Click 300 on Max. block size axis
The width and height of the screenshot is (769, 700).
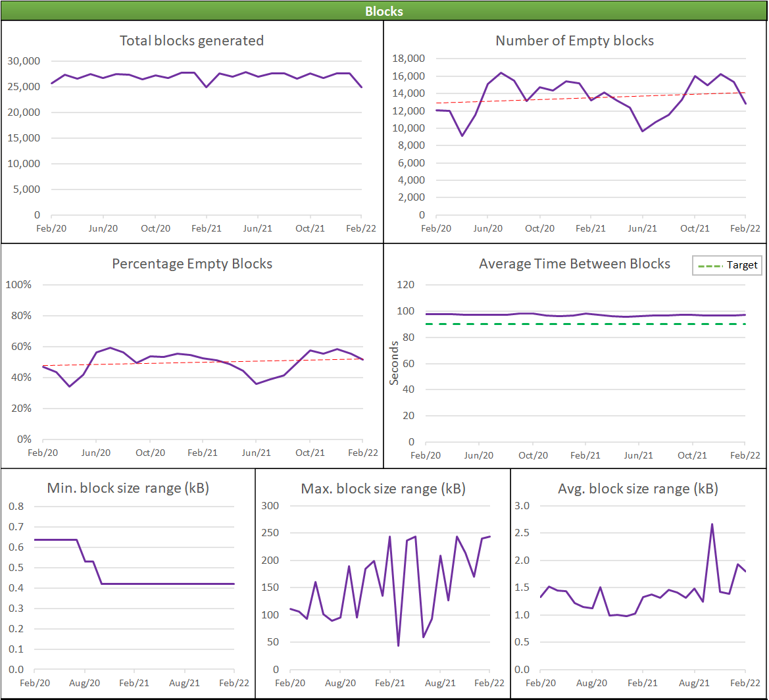point(270,506)
